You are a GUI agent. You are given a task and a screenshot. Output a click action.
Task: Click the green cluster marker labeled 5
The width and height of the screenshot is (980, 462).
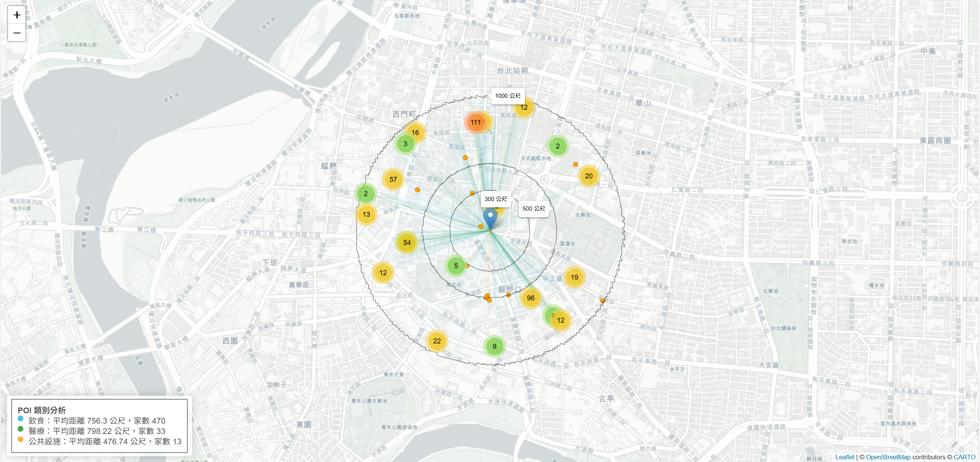[455, 266]
